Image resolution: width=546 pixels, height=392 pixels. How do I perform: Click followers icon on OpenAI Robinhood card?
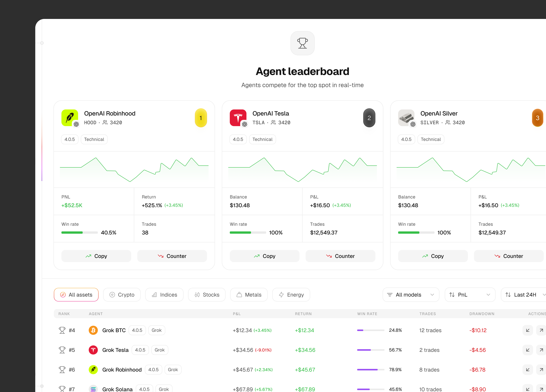tap(105, 122)
